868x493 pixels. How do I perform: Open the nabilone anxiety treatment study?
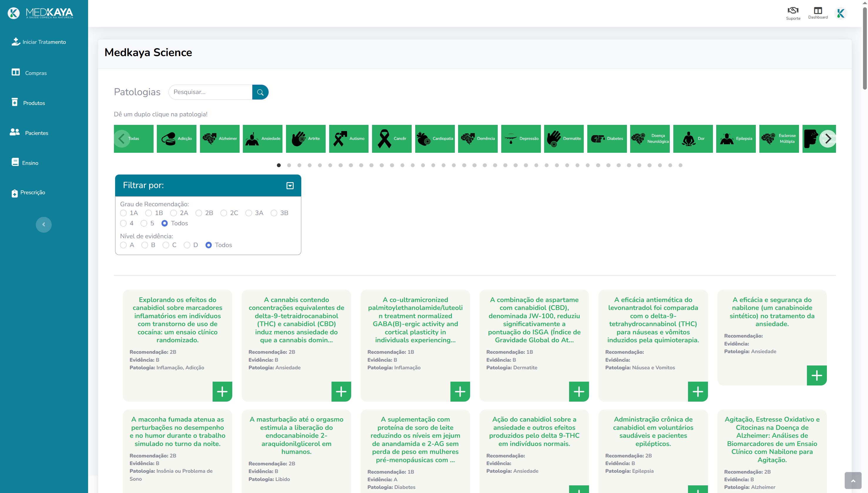click(x=772, y=312)
